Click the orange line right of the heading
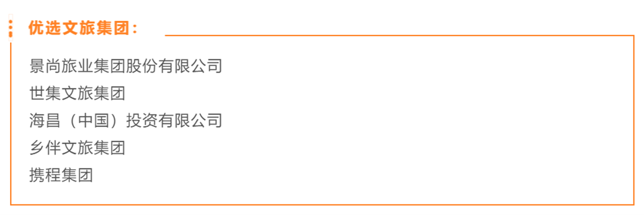644x215 pixels. pos(399,35)
